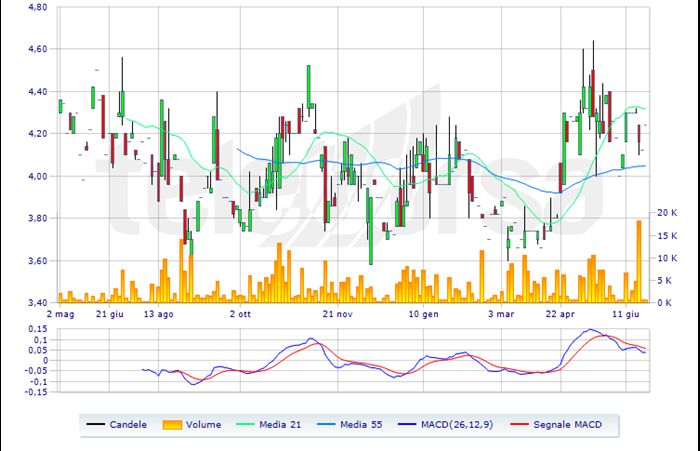Click the 4,80 price axis label
This screenshot has height=451, width=700.
[x=38, y=7]
